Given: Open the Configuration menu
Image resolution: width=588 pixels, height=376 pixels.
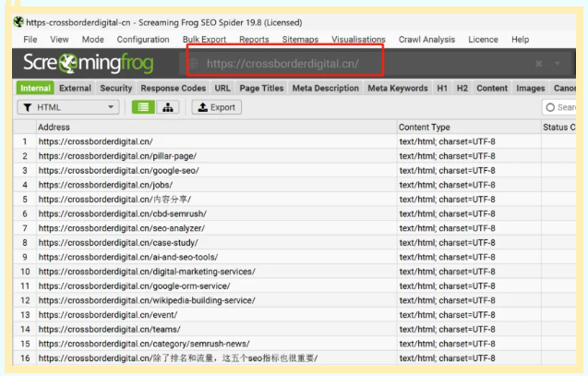Looking at the screenshot, I should [143, 40].
